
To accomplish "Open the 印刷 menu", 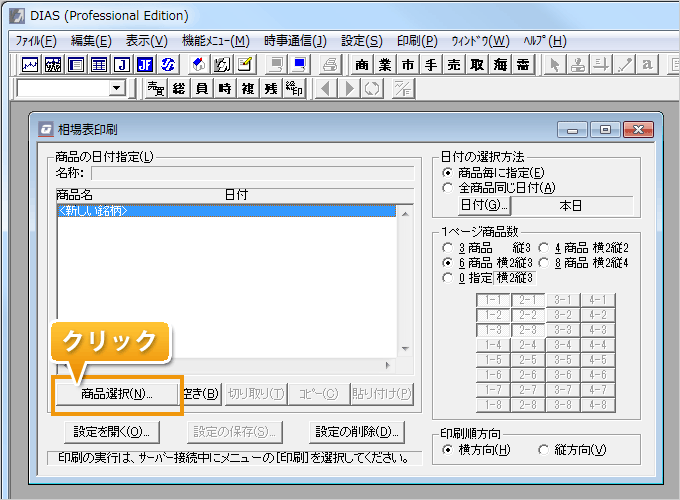I will (x=416, y=41).
